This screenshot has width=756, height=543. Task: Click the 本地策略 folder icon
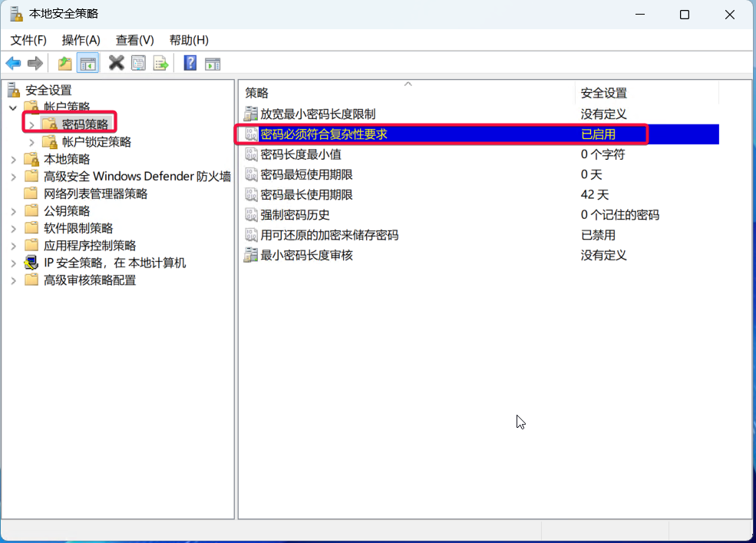point(31,159)
